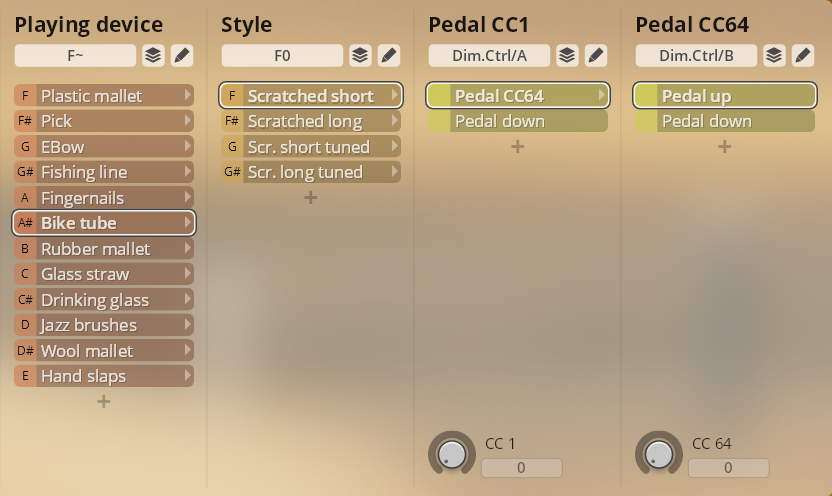
Task: Expand arrow on EBow row
Action: click(x=187, y=146)
